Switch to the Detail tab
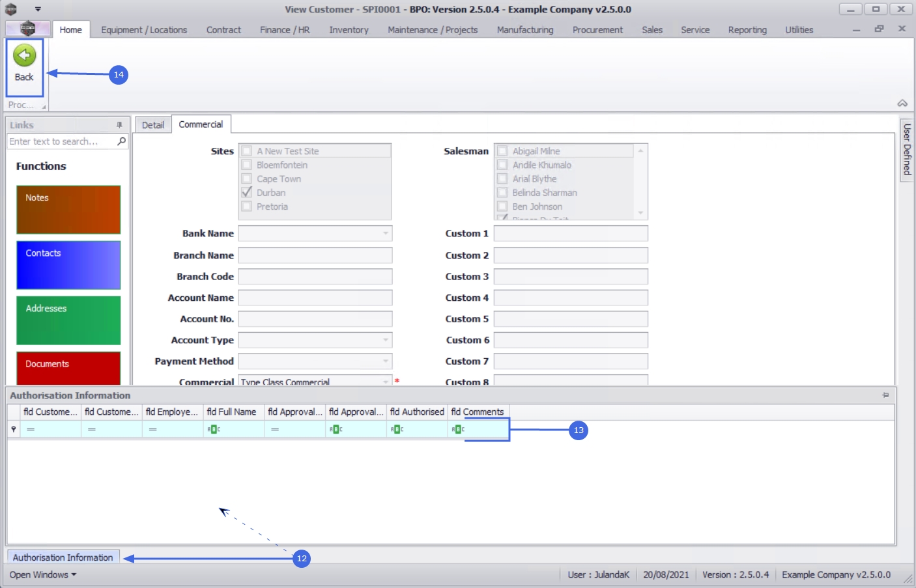The image size is (916, 588). pos(153,125)
